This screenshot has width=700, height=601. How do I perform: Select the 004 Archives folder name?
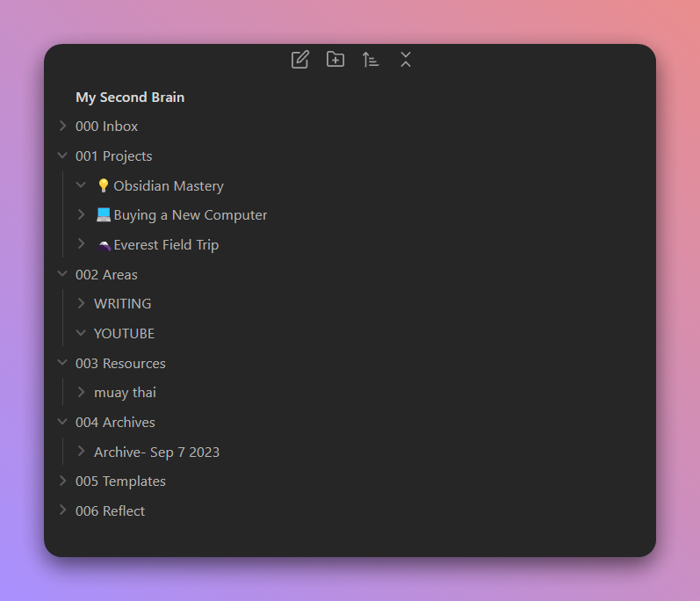pyautogui.click(x=115, y=423)
